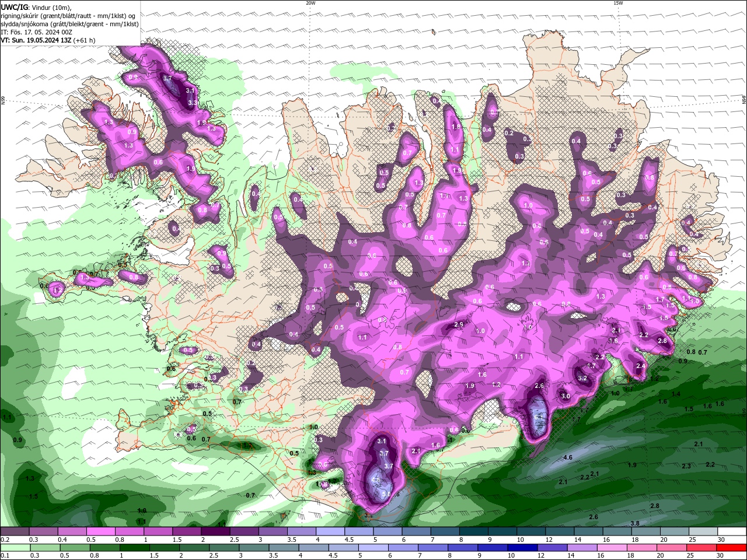Click the 'slydda/snjókoma (grátt/bleikt/grænt - mm/1klst)' line

(x=69, y=24)
